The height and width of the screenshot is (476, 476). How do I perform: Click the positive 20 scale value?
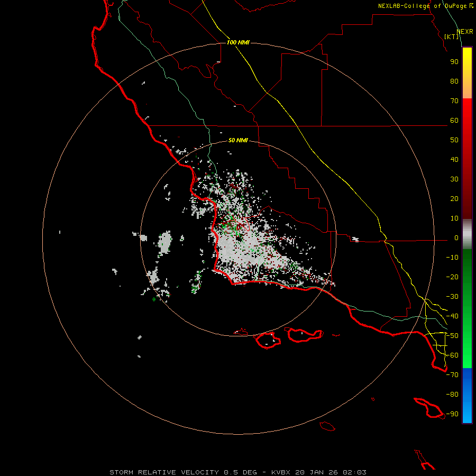pos(454,199)
